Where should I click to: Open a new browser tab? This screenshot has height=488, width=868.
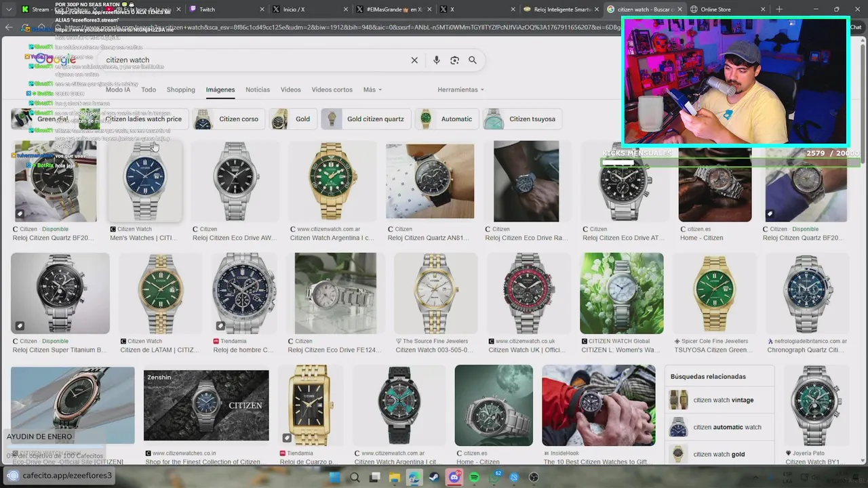[x=778, y=9]
